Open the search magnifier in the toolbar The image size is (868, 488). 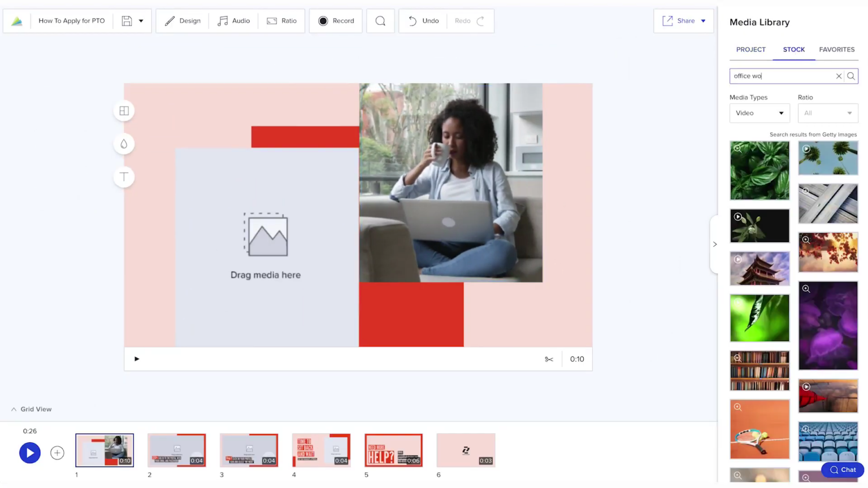380,20
